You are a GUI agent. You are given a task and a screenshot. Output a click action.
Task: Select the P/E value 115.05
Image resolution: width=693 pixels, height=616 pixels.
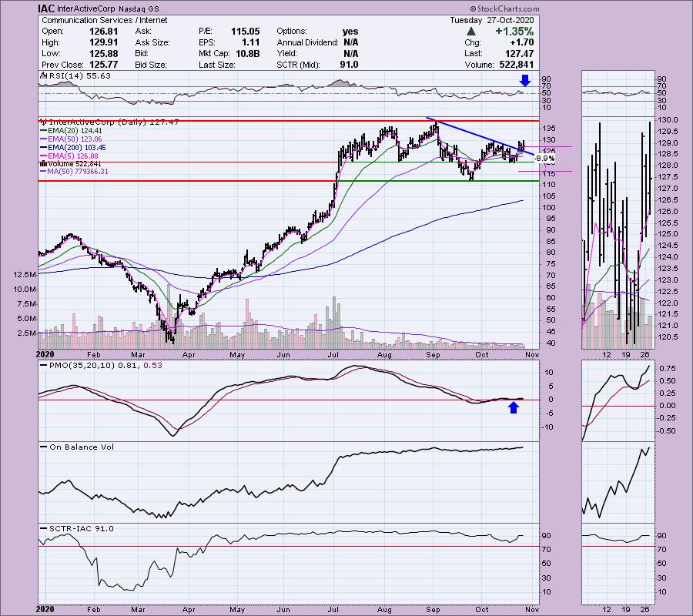click(246, 32)
